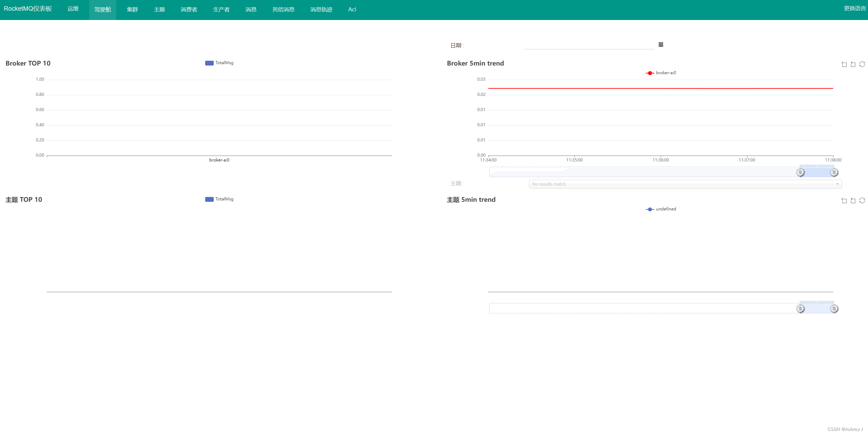
Task: Switch to the 运维 tab
Action: [73, 9]
